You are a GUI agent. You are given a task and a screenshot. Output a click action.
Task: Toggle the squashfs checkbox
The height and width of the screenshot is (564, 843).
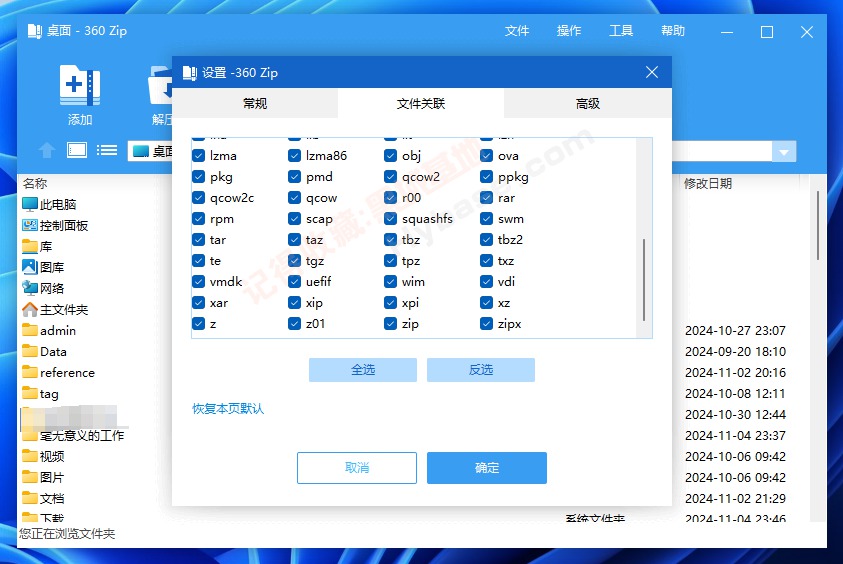tap(391, 219)
